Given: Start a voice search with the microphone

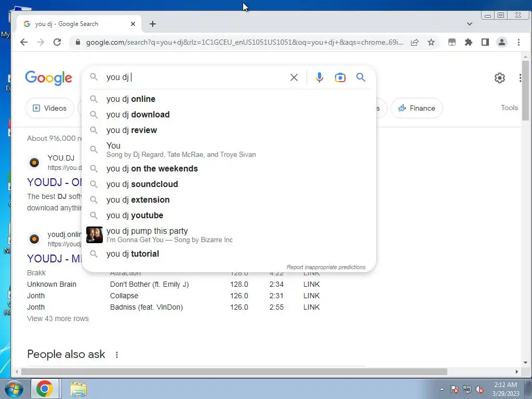Looking at the screenshot, I should pyautogui.click(x=320, y=77).
